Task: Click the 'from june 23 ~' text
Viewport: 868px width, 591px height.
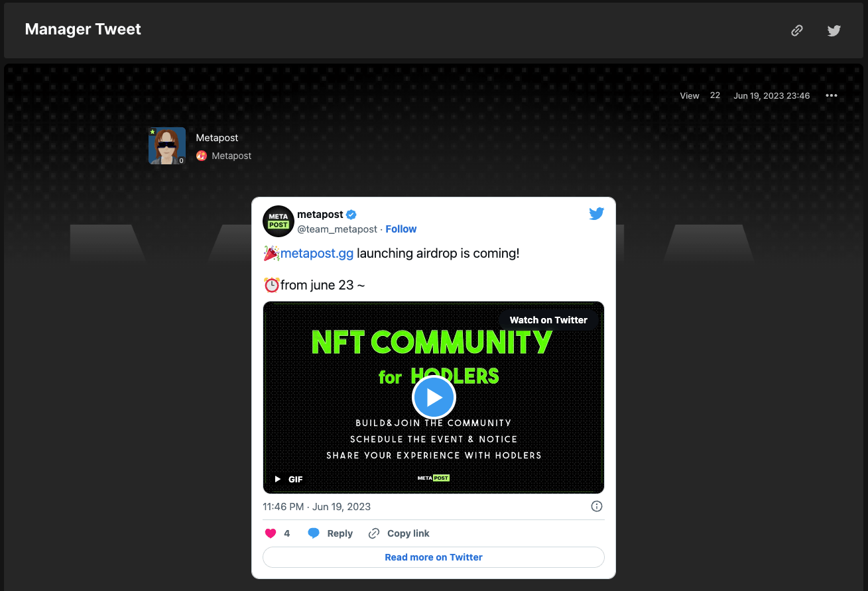Action: (x=322, y=286)
